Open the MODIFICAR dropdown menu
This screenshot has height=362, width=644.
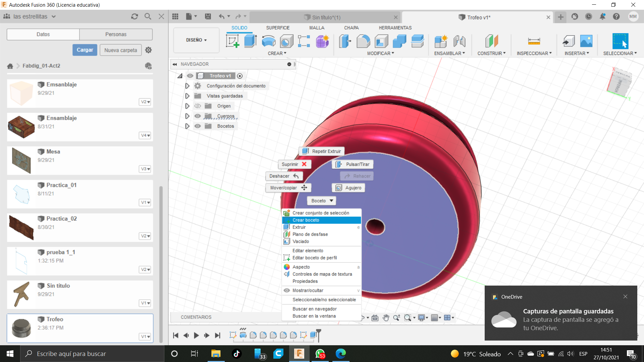coord(380,53)
